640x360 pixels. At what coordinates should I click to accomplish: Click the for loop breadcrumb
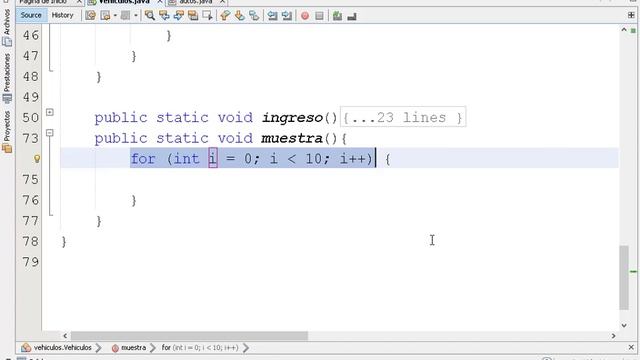200,348
